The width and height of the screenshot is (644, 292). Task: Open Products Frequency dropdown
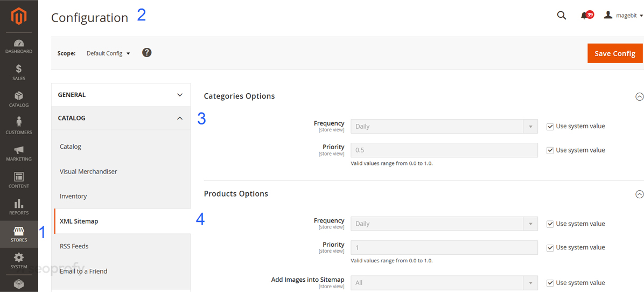click(444, 224)
